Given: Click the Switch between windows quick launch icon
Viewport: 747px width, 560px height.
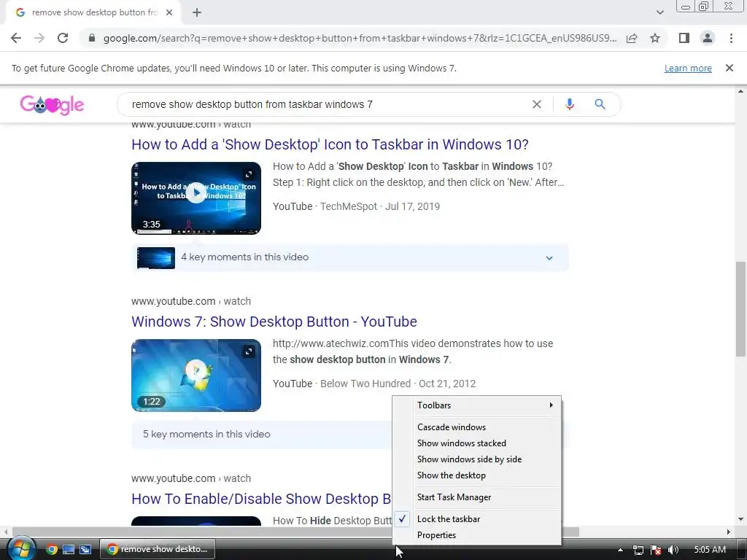Looking at the screenshot, I should pos(85,550).
